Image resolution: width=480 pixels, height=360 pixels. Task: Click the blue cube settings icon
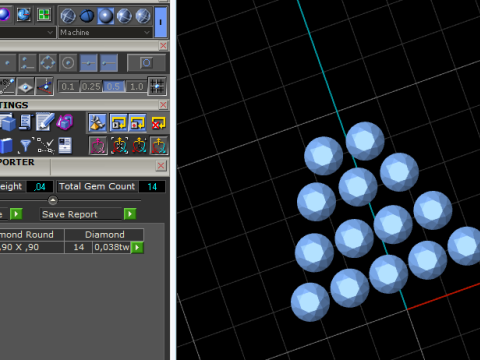(8, 122)
